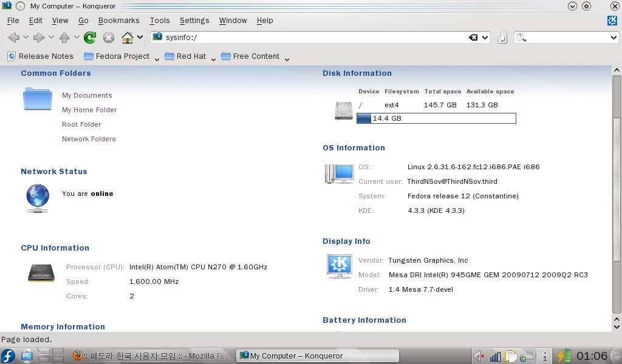
Task: Click the KDE monitor icon in Display Info
Action: pos(339,266)
